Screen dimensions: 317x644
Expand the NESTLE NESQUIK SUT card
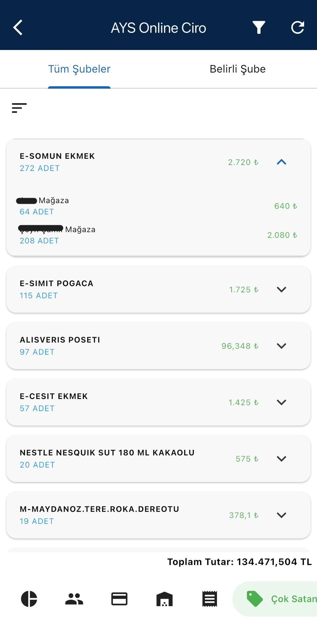[281, 459]
